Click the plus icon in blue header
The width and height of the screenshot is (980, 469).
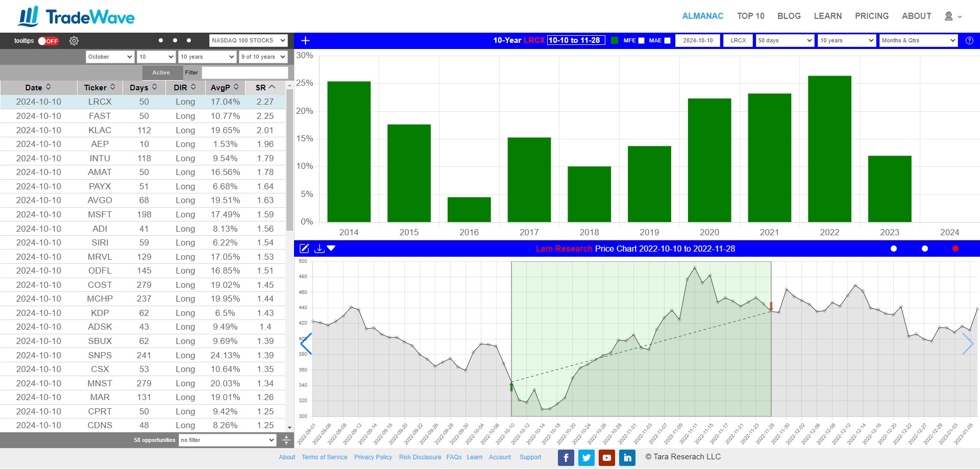pos(306,41)
